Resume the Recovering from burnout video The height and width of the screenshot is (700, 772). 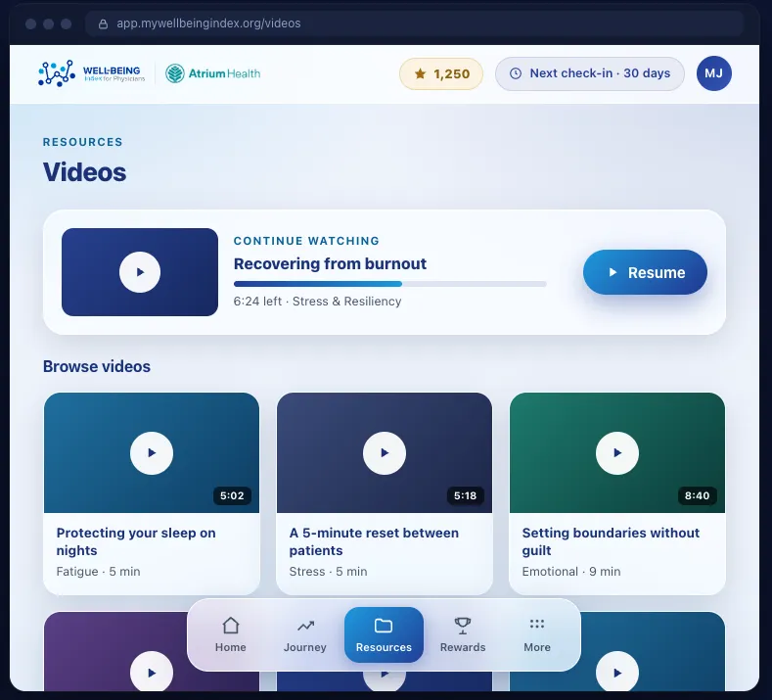point(645,272)
